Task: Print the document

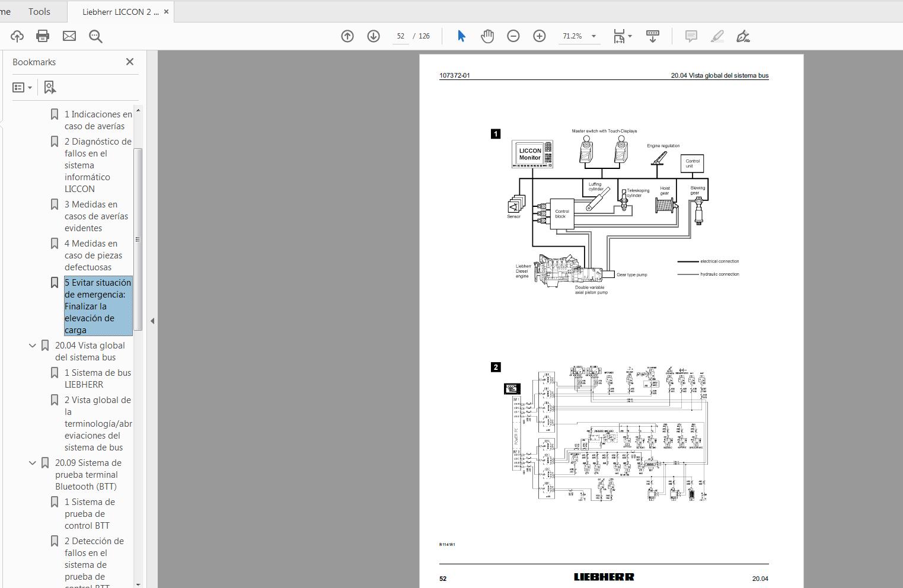Action: click(42, 36)
